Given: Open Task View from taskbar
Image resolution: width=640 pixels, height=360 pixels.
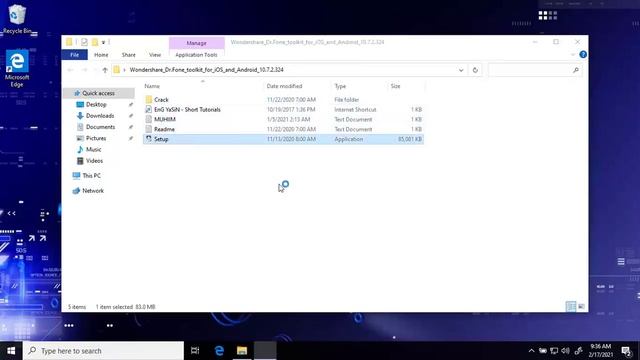Looking at the screenshot, I should click(195, 351).
